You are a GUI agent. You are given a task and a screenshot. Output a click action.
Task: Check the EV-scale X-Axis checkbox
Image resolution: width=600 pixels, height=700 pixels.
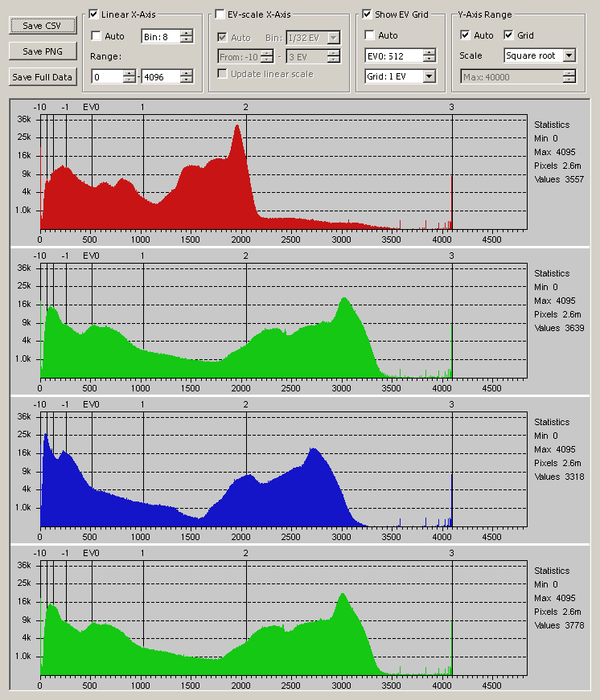pyautogui.click(x=220, y=14)
